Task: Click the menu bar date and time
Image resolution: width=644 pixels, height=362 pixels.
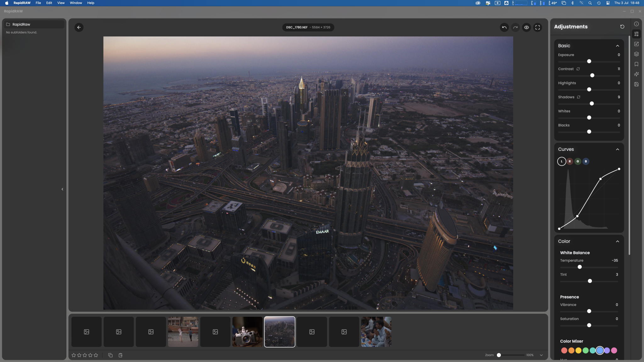Action: [x=627, y=3]
